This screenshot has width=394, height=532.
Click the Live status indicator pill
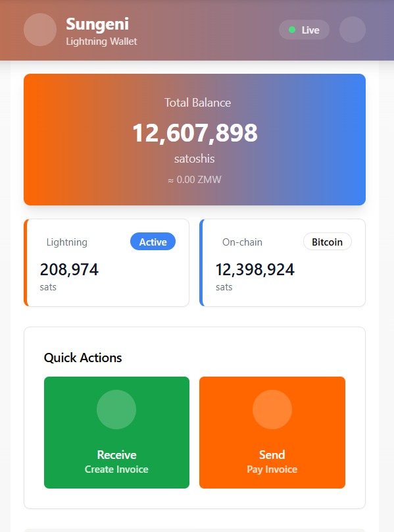[304, 30]
